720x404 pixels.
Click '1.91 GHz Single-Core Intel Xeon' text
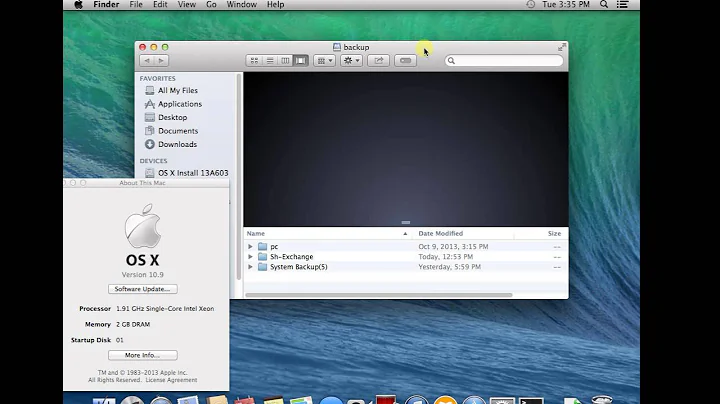click(165, 309)
